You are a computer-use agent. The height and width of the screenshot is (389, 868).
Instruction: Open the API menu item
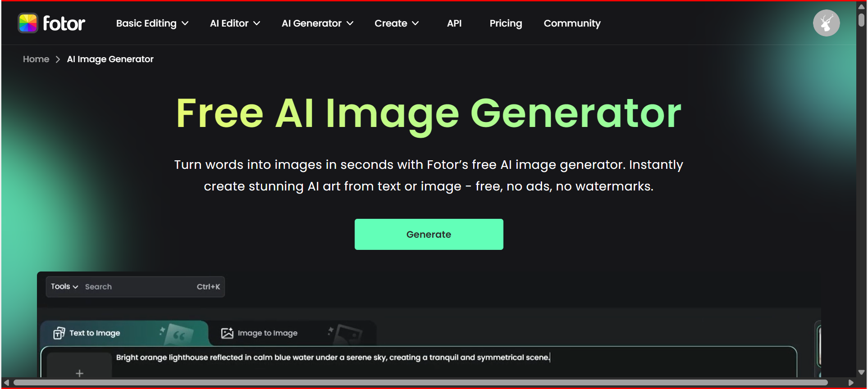(x=454, y=23)
